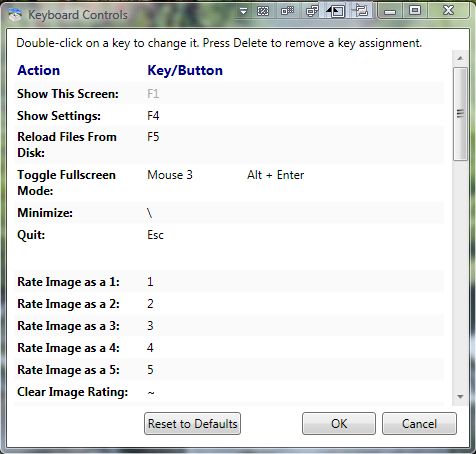
Task: Select the F4 key for Show Settings
Action: coord(153,116)
